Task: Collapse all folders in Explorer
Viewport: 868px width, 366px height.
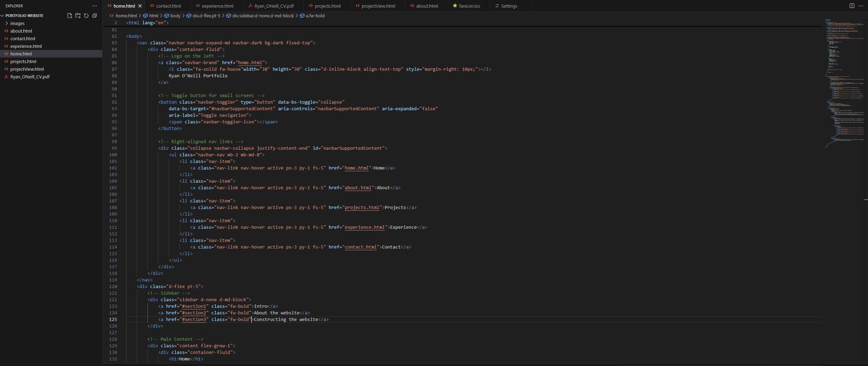Action: pyautogui.click(x=95, y=16)
